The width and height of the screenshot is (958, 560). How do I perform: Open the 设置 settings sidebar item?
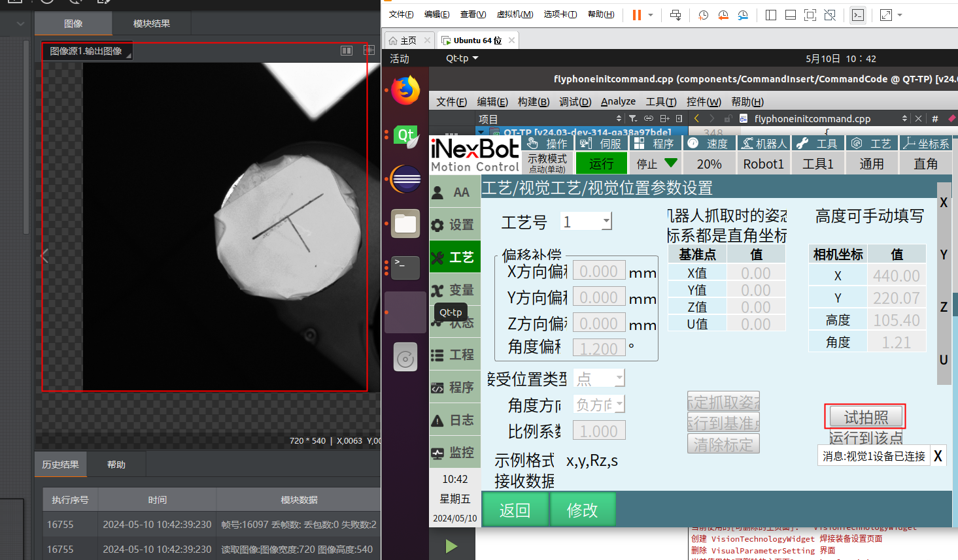tap(454, 225)
